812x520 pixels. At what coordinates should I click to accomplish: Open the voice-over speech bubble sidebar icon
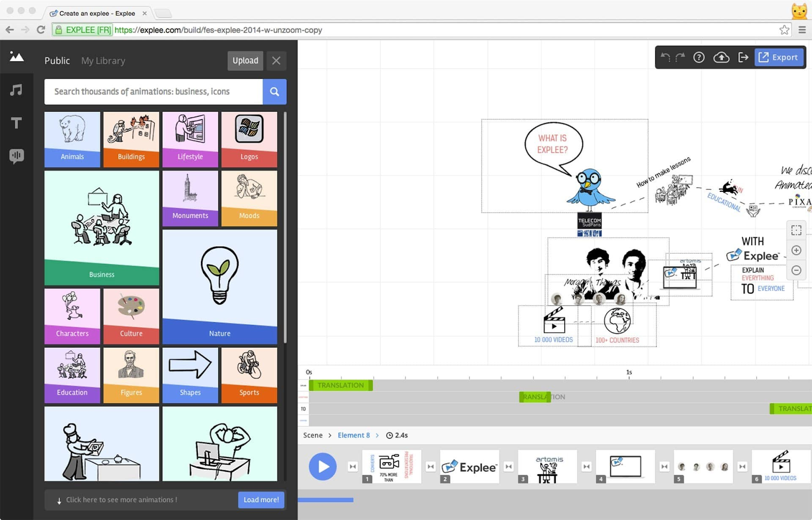click(x=16, y=156)
